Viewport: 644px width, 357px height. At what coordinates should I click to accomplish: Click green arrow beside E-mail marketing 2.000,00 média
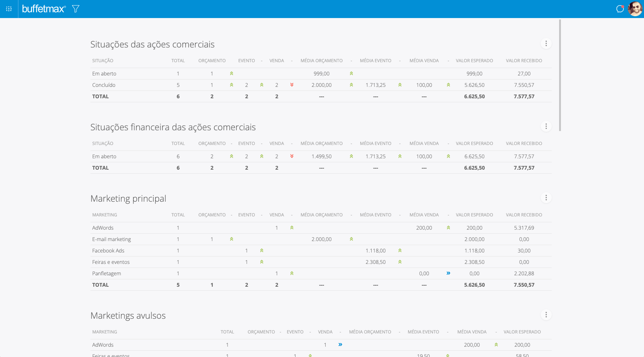pos(351,239)
